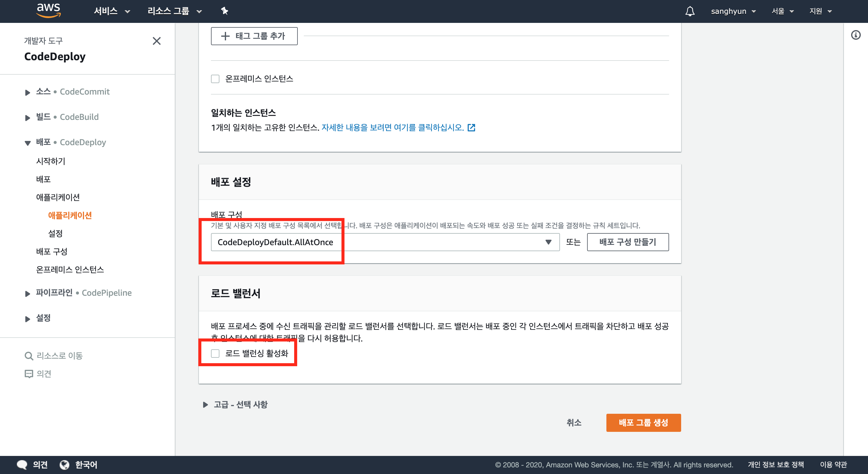Enable the 온프레미스 인스턴스 checkbox
Viewport: 868px width, 474px height.
click(215, 79)
